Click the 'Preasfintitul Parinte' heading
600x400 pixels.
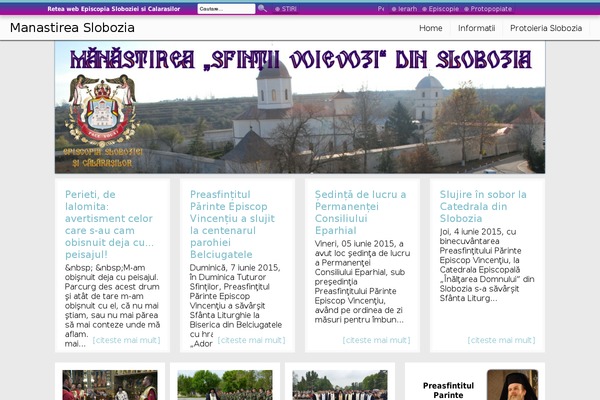448,390
